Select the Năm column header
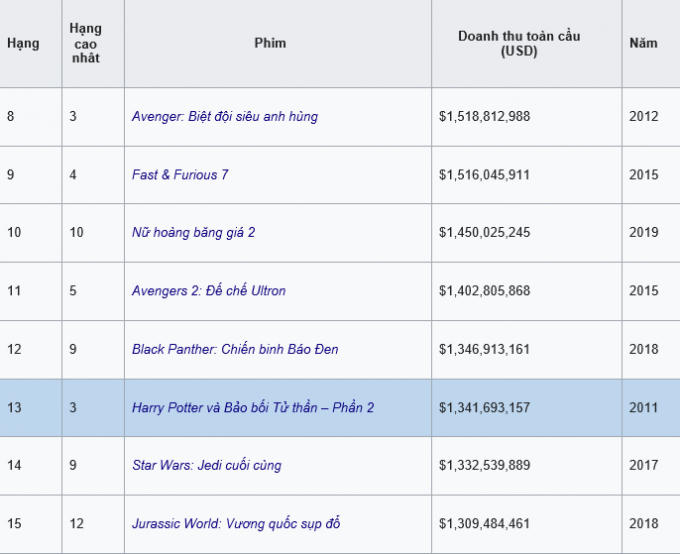680x554 pixels. point(643,44)
